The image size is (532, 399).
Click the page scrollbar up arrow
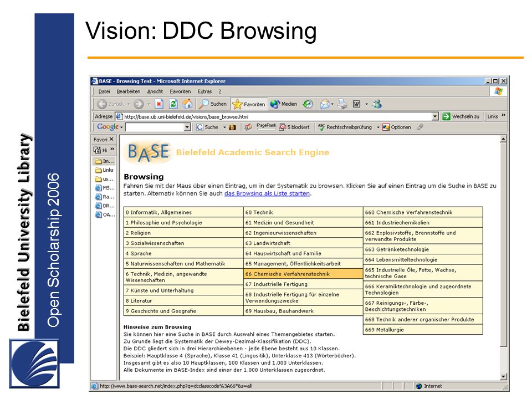[x=504, y=139]
